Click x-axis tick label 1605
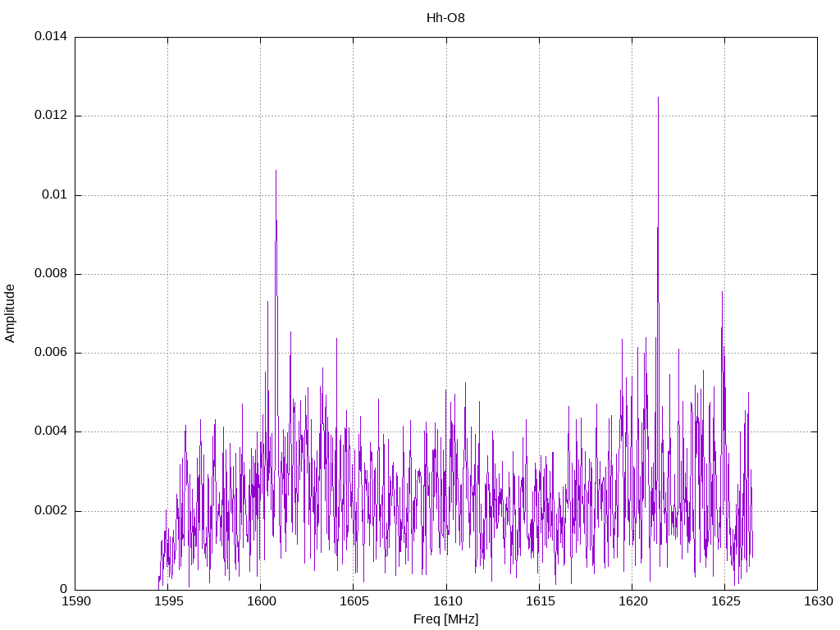840x630 pixels. (354, 601)
